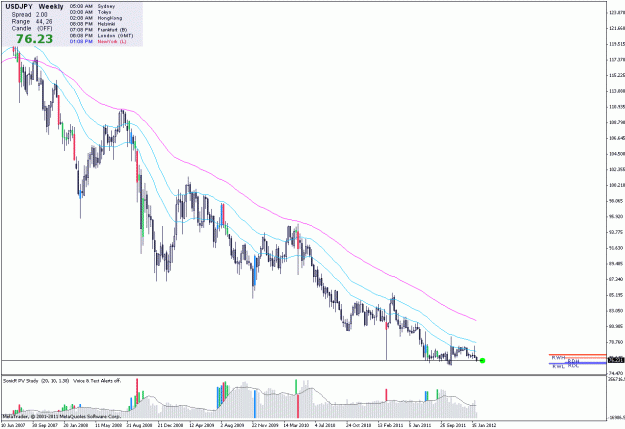Click the RDH level label

574,361
